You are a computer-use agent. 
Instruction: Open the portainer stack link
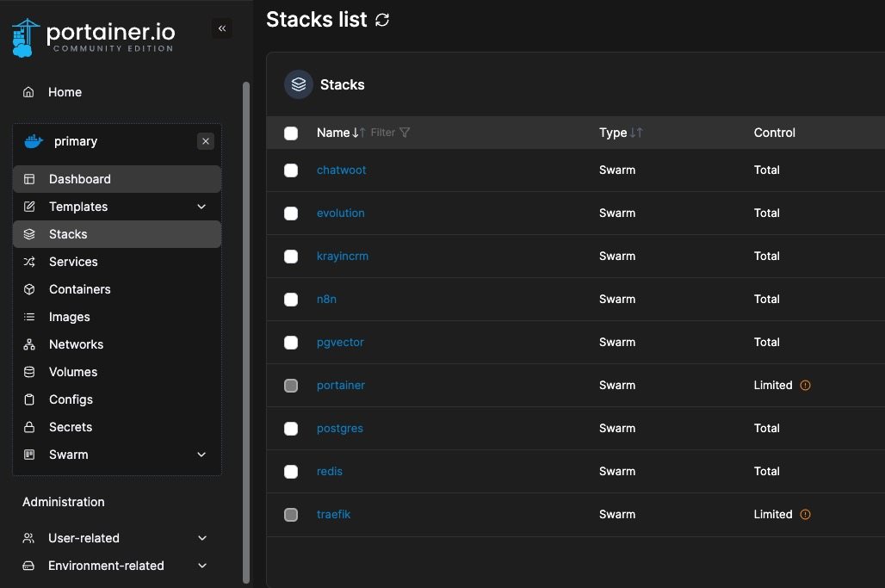[x=340, y=385]
